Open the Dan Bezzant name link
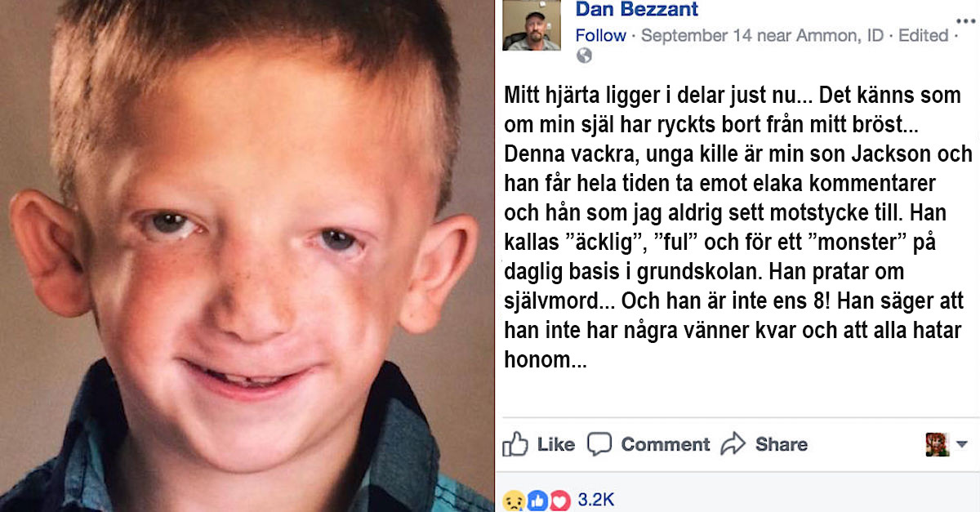The image size is (980, 512). coord(637,10)
